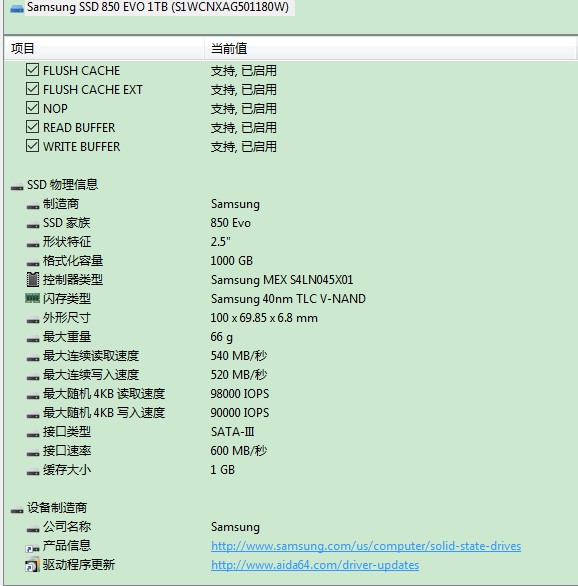578x586 pixels.
Task: Click the 外形尺寸 row icon
Action: point(33,320)
